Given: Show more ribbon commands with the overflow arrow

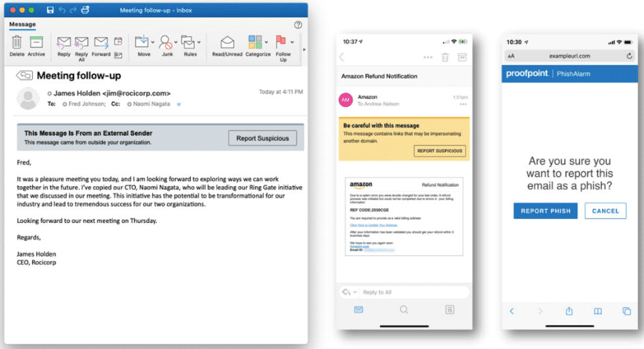Looking at the screenshot, I should click(305, 50).
